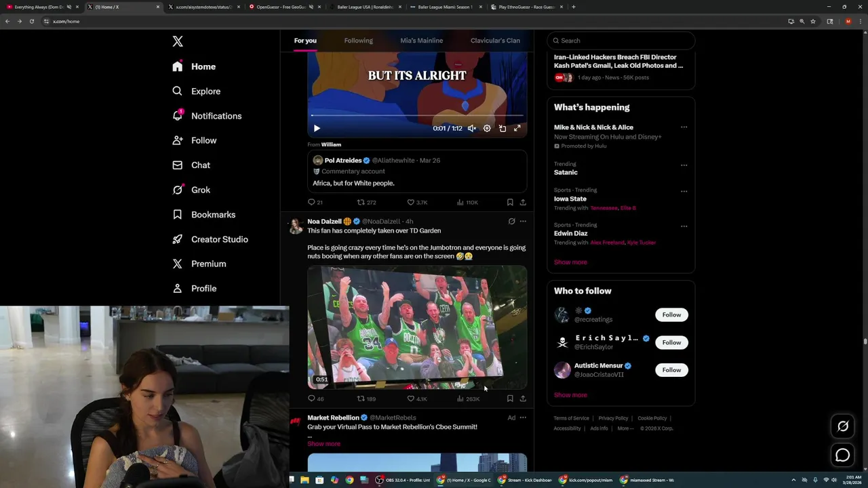Open the Chat sidebar item
This screenshot has width=868, height=488.
pos(191,165)
